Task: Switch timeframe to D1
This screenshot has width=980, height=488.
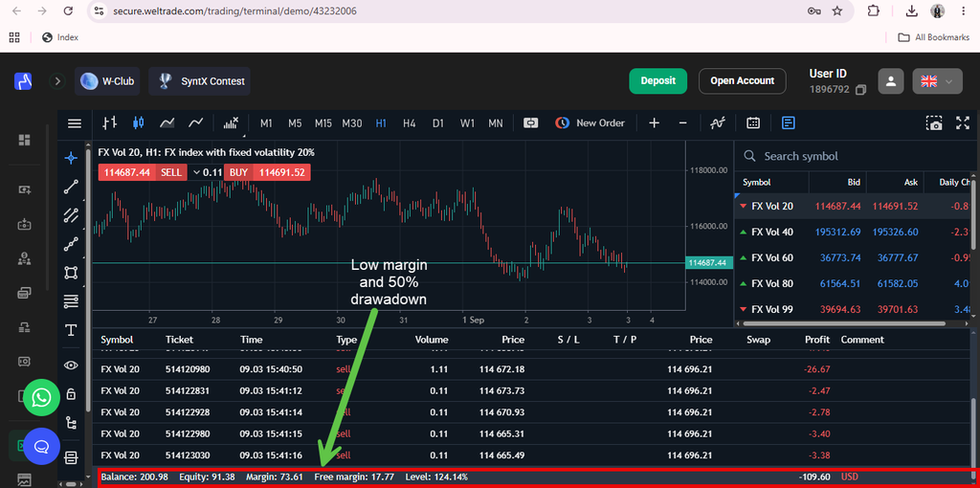Action: coord(438,123)
